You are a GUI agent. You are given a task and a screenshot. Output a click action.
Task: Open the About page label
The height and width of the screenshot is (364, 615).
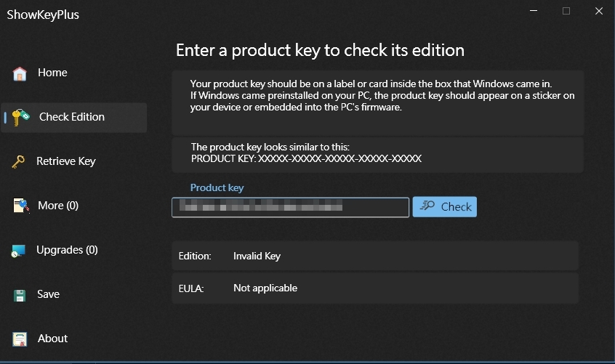[52, 339]
